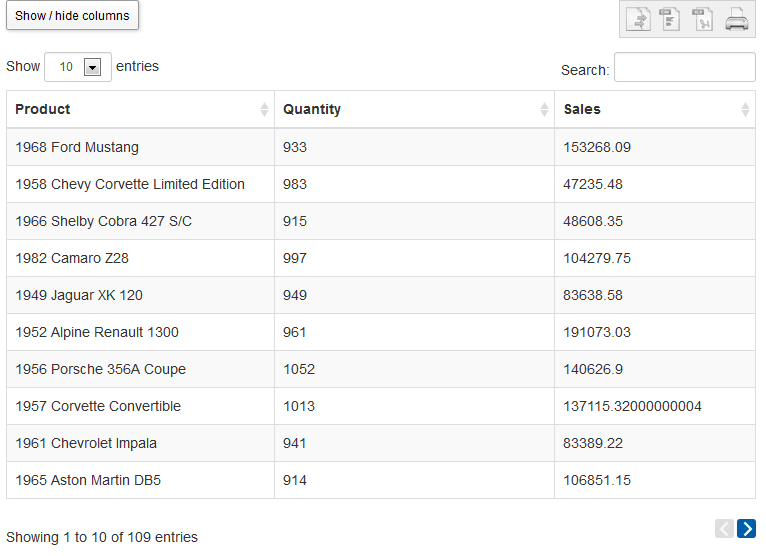Export the table as CSV
This screenshot has width=766, height=556.
click(670, 20)
